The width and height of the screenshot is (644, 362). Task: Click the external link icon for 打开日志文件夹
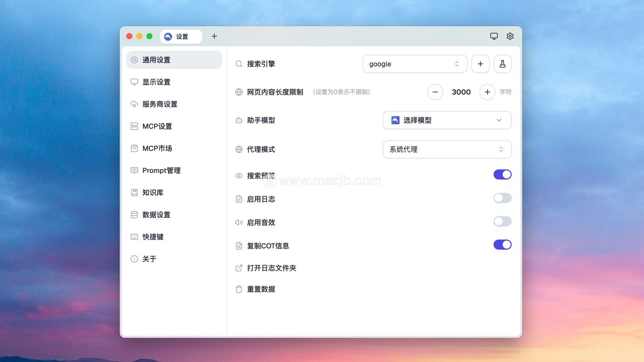tap(239, 268)
